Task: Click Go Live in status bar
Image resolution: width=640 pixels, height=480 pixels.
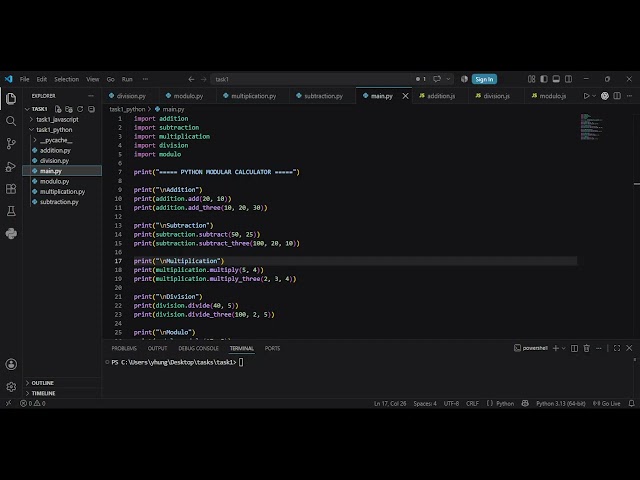Action: pos(607,403)
